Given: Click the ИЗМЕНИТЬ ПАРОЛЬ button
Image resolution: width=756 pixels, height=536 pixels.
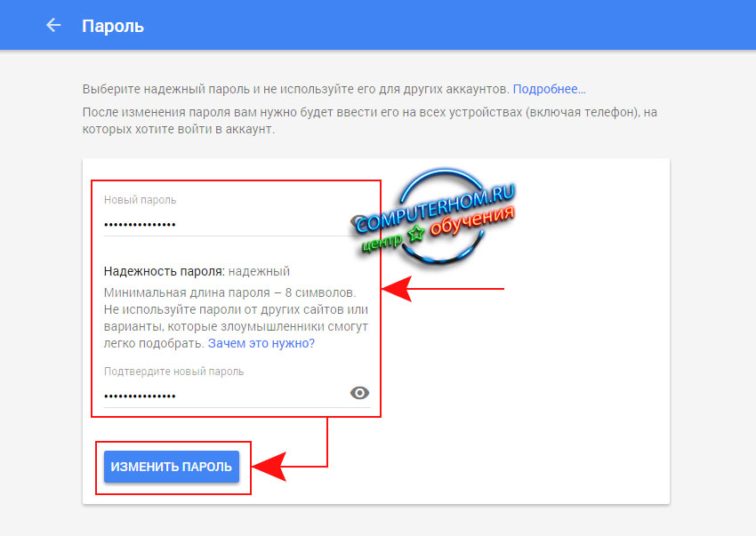Looking at the screenshot, I should 172,467.
